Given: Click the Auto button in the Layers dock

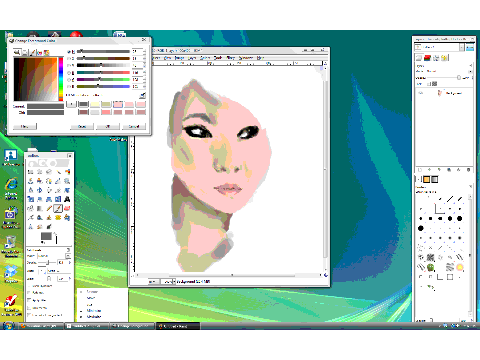Looking at the screenshot, I should tap(469, 48).
